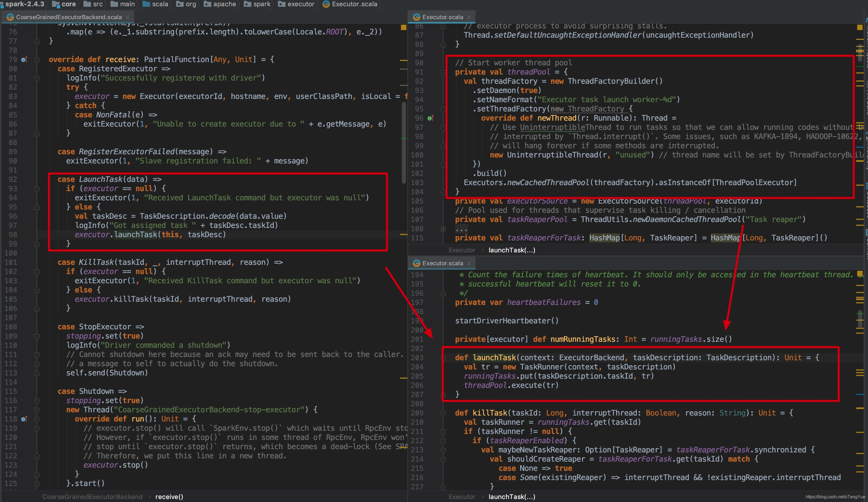
Task: Click the CoarseGrainedExecutorBackend bottom breadcrumb
Action: tap(92, 497)
